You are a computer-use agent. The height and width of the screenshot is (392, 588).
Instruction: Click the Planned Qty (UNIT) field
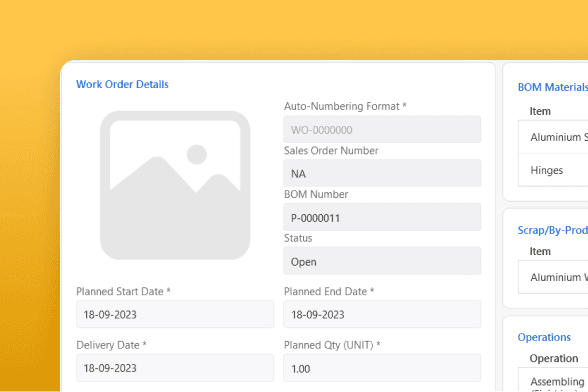click(x=382, y=368)
